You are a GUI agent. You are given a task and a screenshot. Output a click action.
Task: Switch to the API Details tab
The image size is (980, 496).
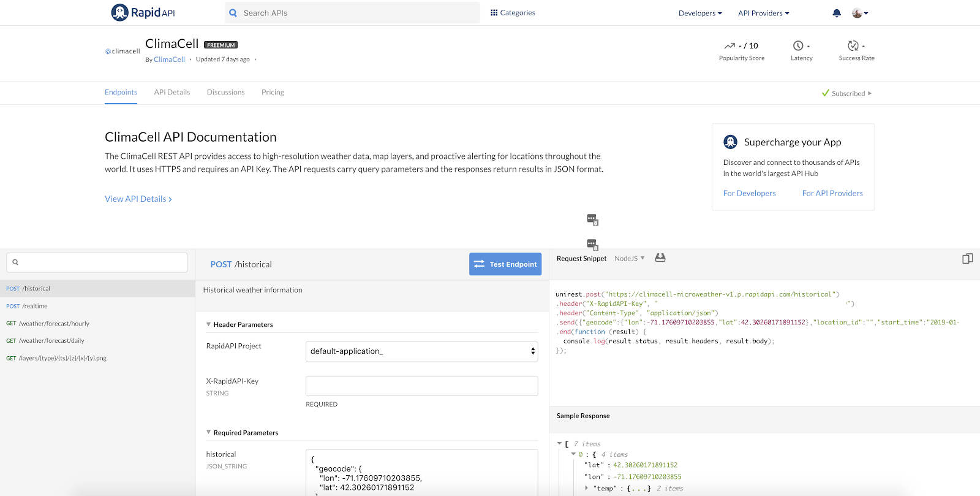(172, 93)
